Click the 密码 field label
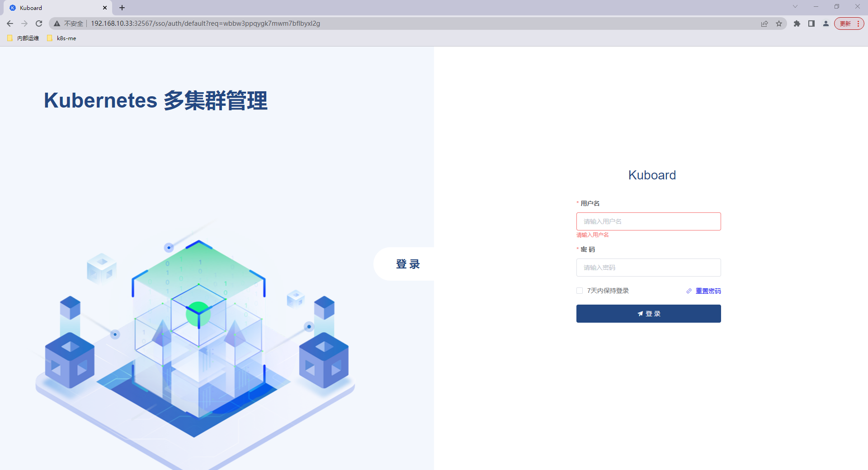This screenshot has height=470, width=868. tap(588, 249)
